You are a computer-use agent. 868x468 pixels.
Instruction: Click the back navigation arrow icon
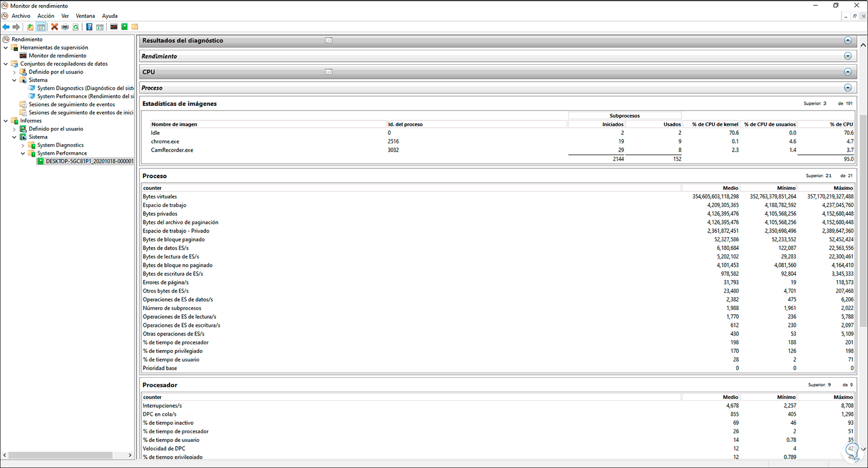pos(6,27)
